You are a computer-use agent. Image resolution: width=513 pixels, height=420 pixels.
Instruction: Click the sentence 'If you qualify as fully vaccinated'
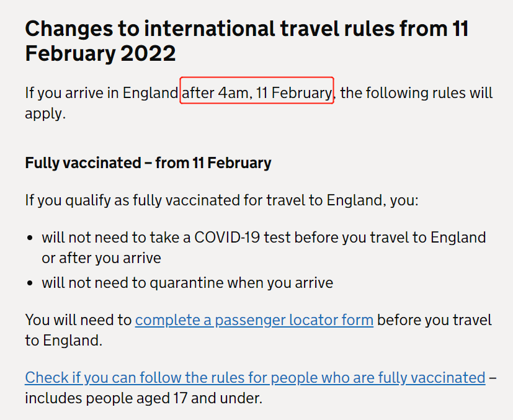[x=221, y=200]
